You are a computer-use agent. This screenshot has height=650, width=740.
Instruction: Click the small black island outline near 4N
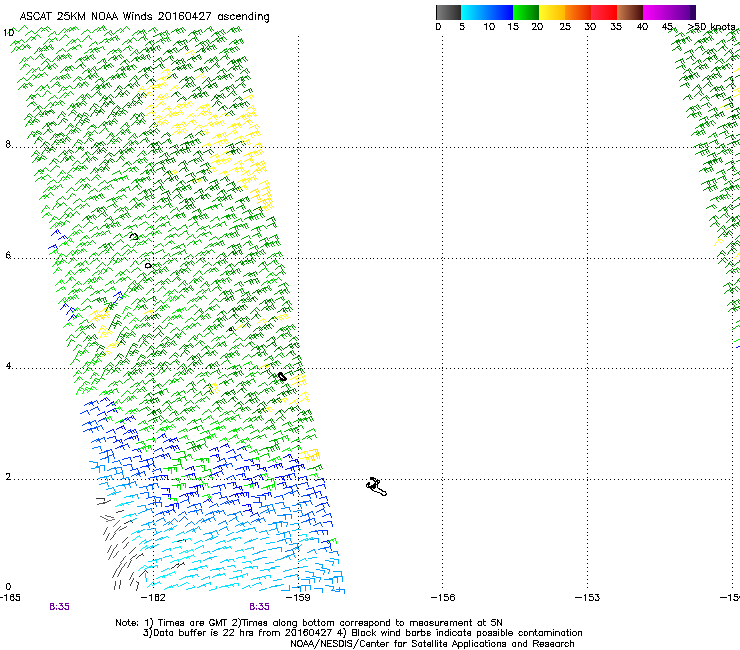click(x=282, y=377)
